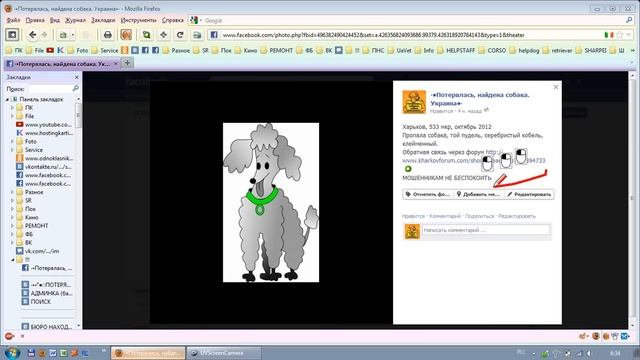Click the Написать комментарий input field

[486, 230]
